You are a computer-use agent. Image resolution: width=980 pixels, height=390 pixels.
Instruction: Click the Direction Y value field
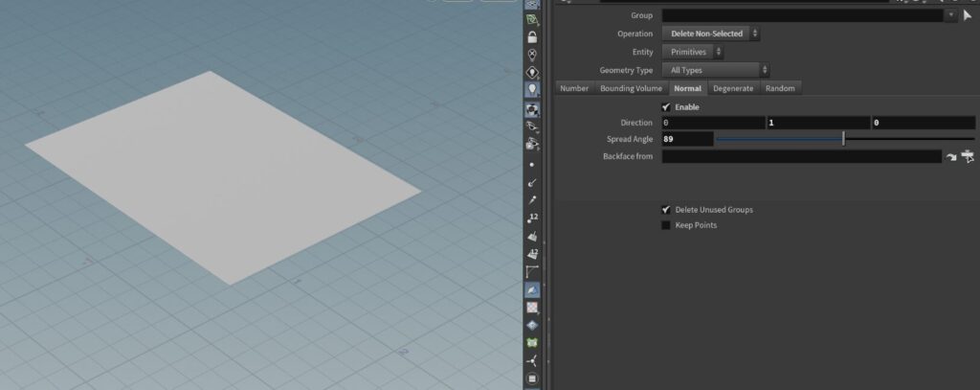[818, 123]
